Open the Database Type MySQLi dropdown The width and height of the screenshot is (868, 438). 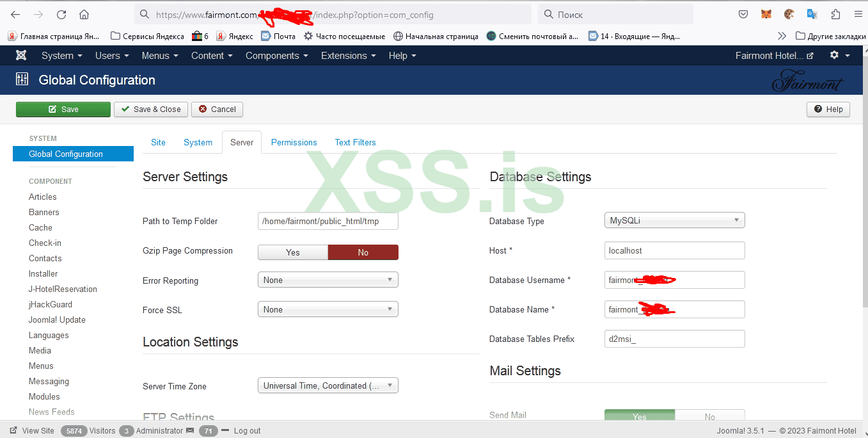click(675, 220)
